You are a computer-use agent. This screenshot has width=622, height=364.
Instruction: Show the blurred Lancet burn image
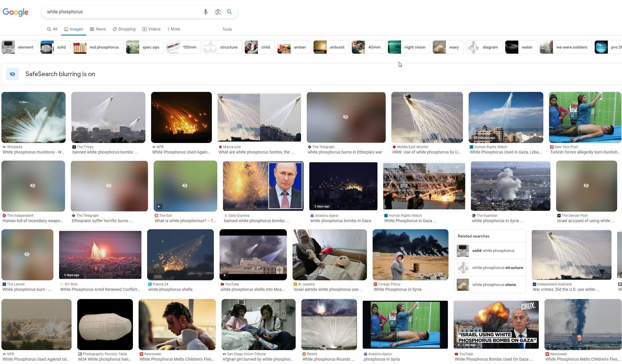[x=27, y=255]
